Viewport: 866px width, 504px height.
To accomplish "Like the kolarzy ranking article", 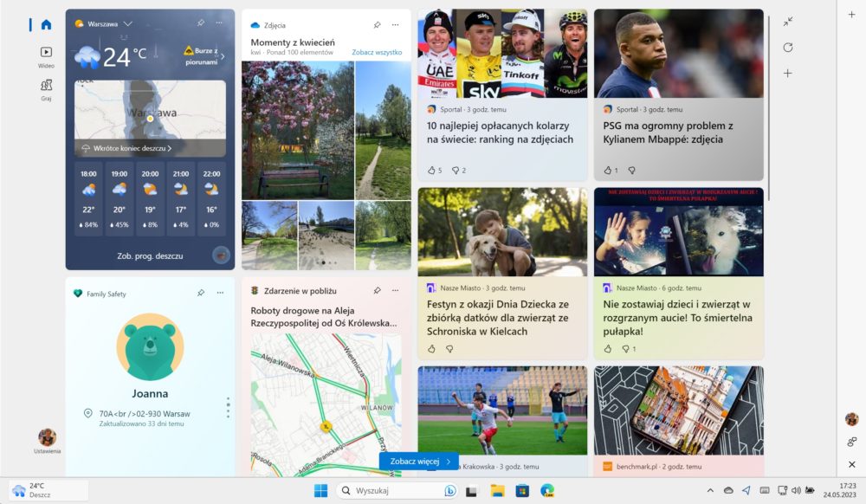I will [x=432, y=170].
